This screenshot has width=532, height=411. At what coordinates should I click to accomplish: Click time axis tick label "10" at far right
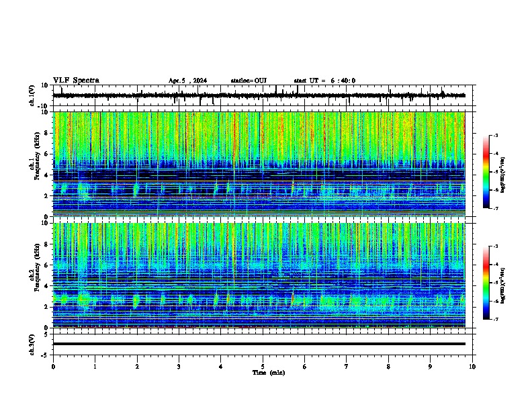pyautogui.click(x=472, y=367)
